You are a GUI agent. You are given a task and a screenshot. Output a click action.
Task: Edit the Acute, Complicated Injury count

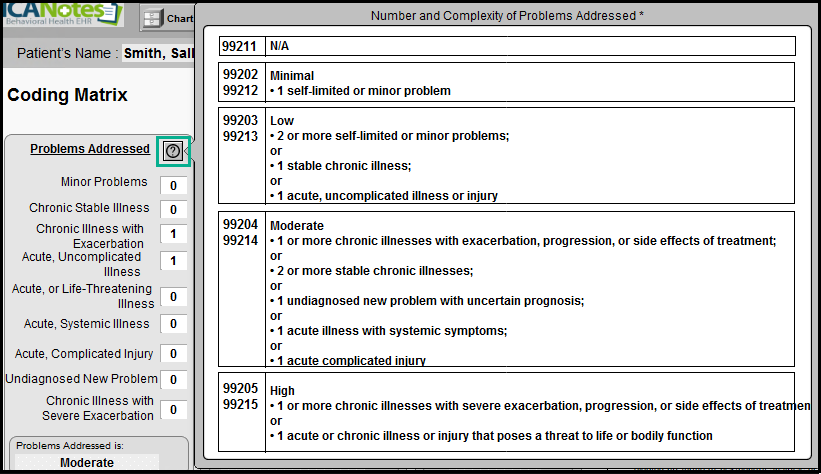[x=173, y=354]
